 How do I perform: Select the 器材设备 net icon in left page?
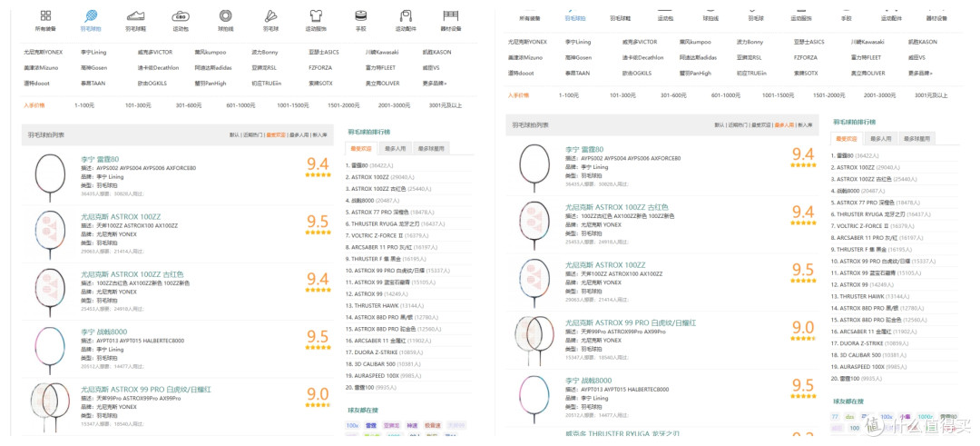[451, 15]
